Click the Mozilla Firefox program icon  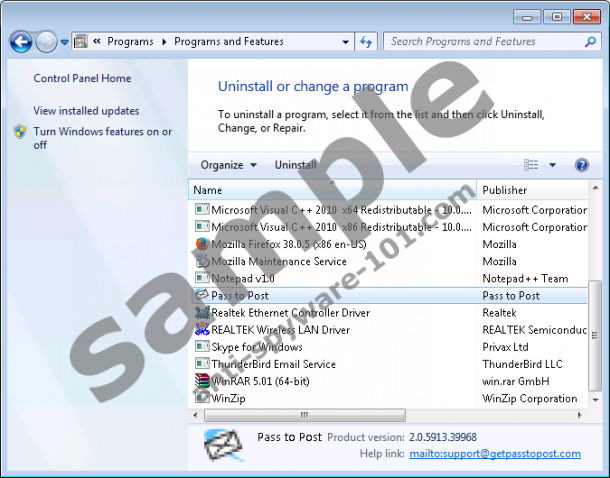(x=201, y=244)
